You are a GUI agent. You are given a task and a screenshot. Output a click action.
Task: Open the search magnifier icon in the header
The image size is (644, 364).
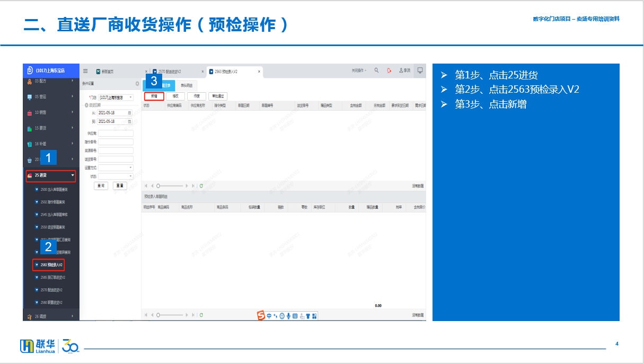point(376,70)
